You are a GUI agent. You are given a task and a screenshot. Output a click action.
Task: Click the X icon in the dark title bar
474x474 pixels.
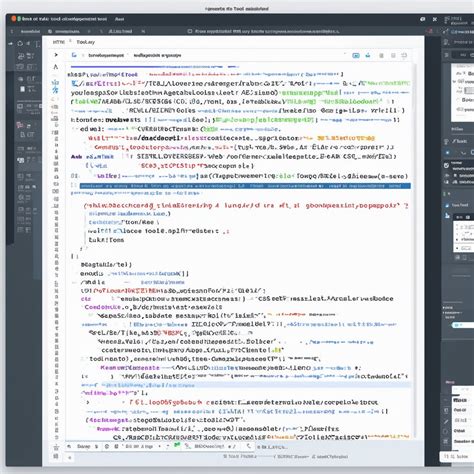coord(435,19)
